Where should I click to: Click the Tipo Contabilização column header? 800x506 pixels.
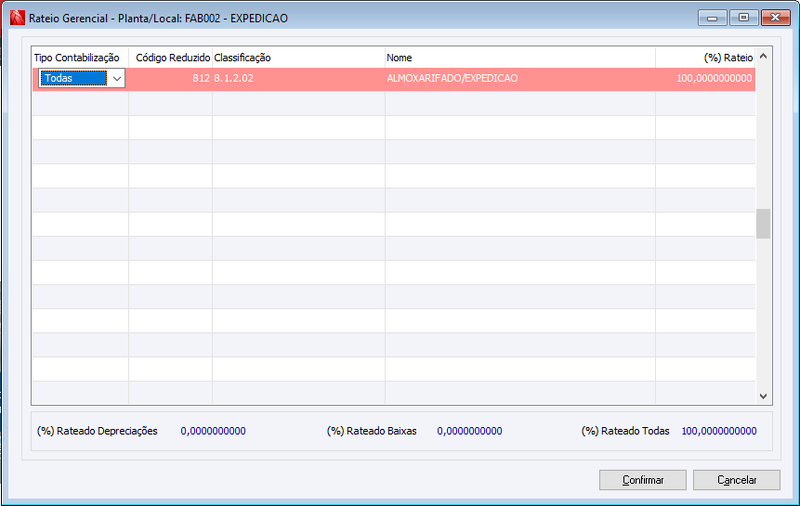click(80, 58)
